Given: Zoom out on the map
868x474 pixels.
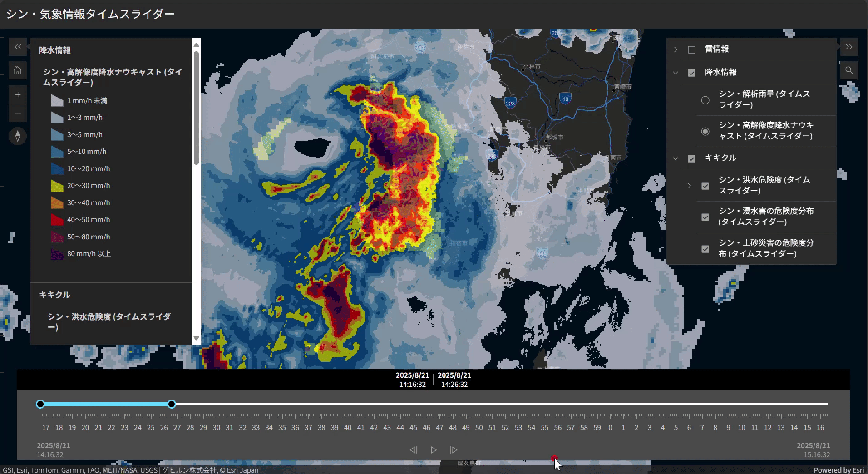Looking at the screenshot, I should tap(18, 113).
